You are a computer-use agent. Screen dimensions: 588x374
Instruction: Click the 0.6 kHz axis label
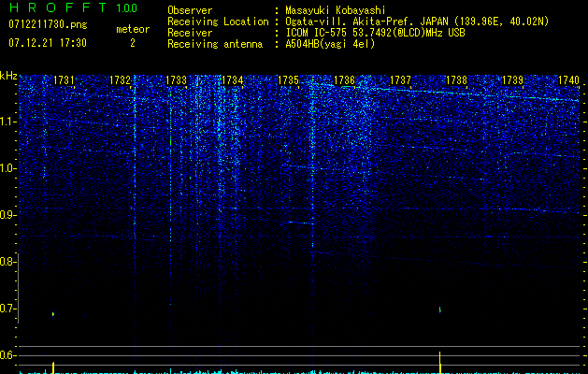pyautogui.click(x=7, y=355)
